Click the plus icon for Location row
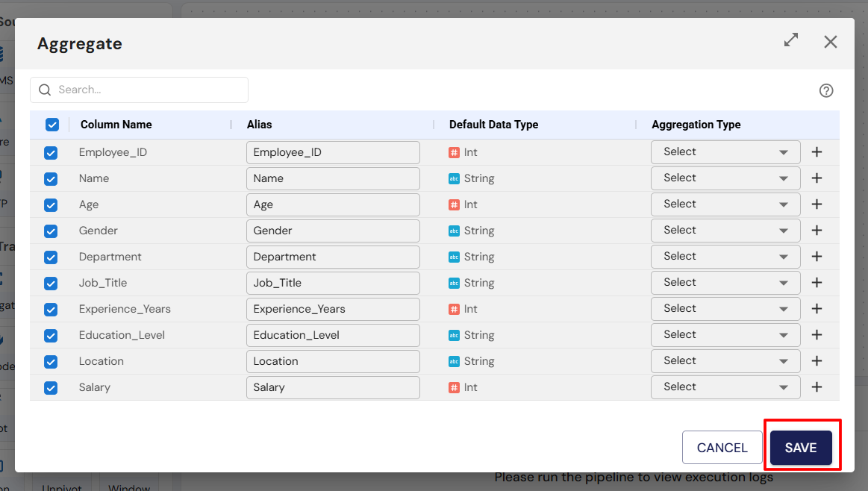Screen dimensions: 868x491 [817, 361]
